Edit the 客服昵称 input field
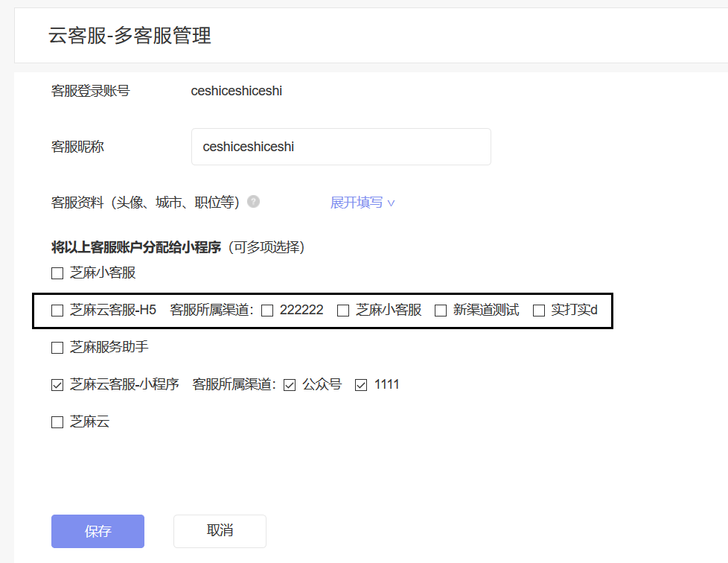Viewport: 728px width, 563px height. click(341, 147)
